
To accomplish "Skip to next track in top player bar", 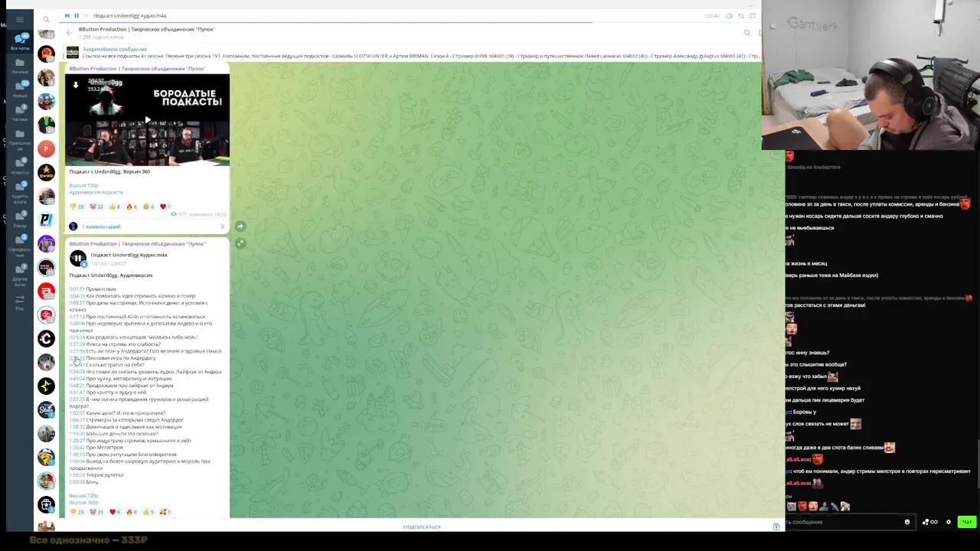I will [x=85, y=15].
